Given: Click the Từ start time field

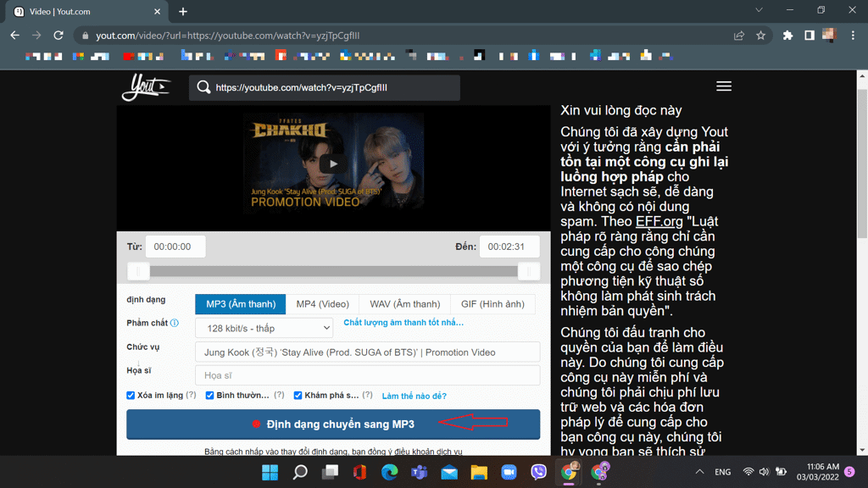Looking at the screenshot, I should [175, 247].
